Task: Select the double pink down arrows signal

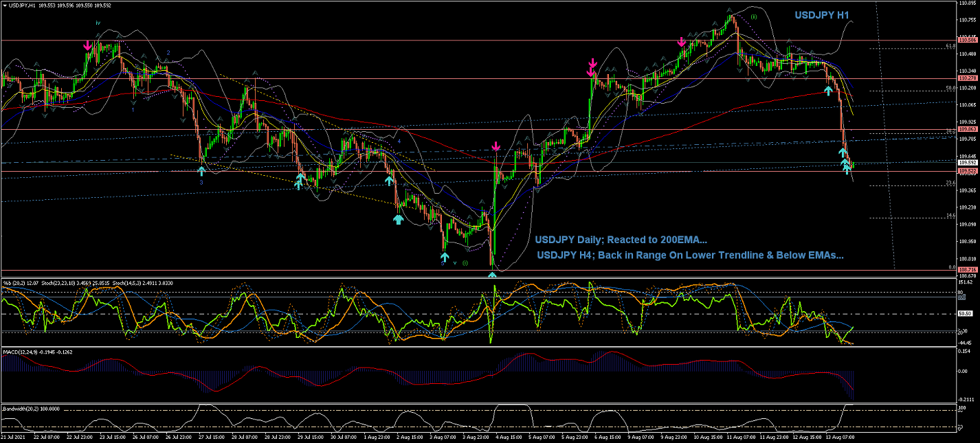Action: pos(591,67)
